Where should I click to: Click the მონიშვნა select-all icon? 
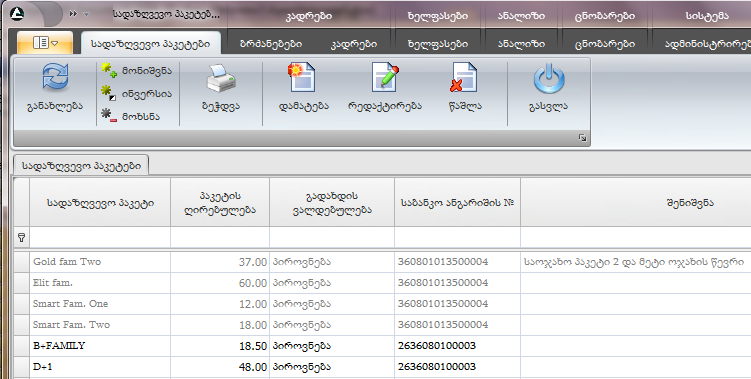109,70
